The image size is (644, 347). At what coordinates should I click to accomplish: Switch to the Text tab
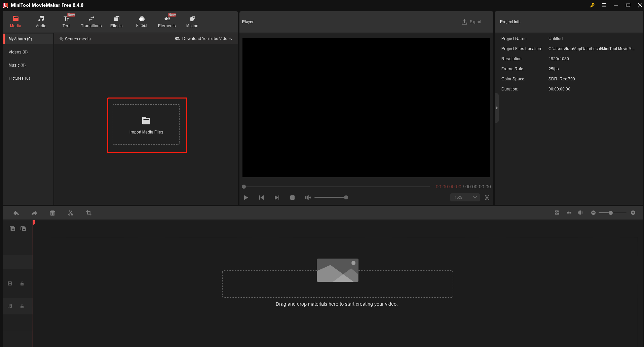(x=66, y=21)
